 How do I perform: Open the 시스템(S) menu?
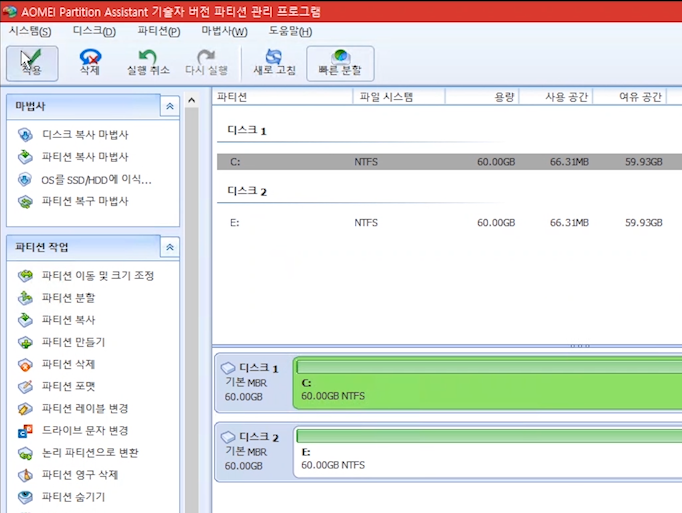(x=30, y=31)
